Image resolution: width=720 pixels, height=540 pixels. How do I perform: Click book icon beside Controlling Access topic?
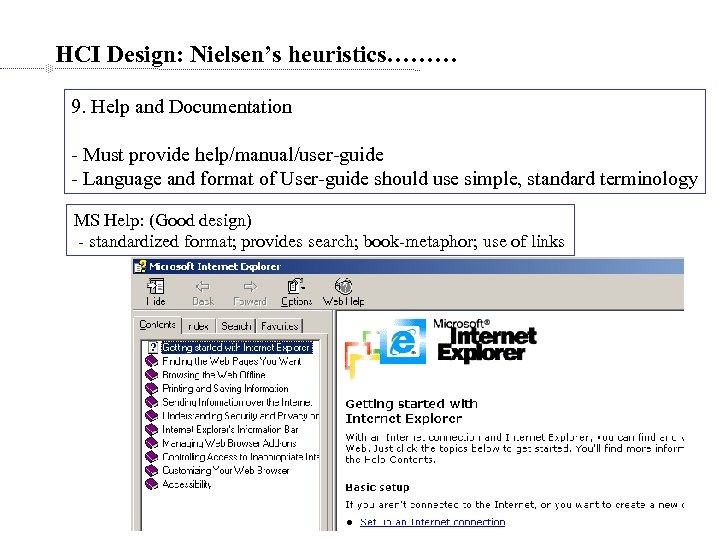[152, 457]
